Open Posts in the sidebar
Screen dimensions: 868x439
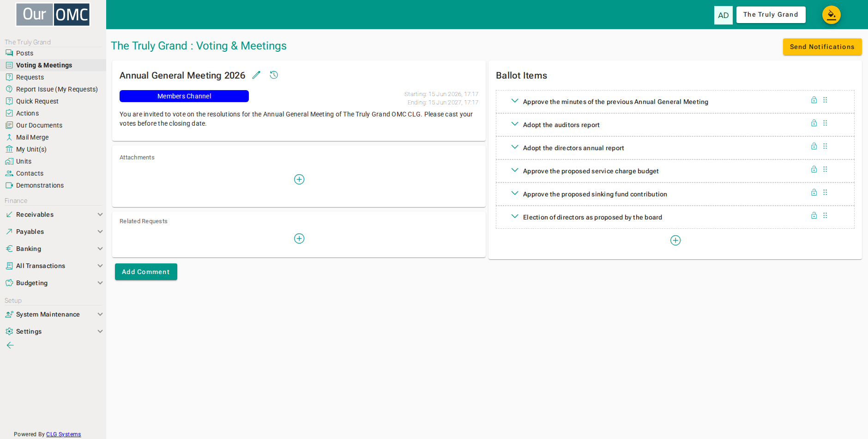point(53,53)
